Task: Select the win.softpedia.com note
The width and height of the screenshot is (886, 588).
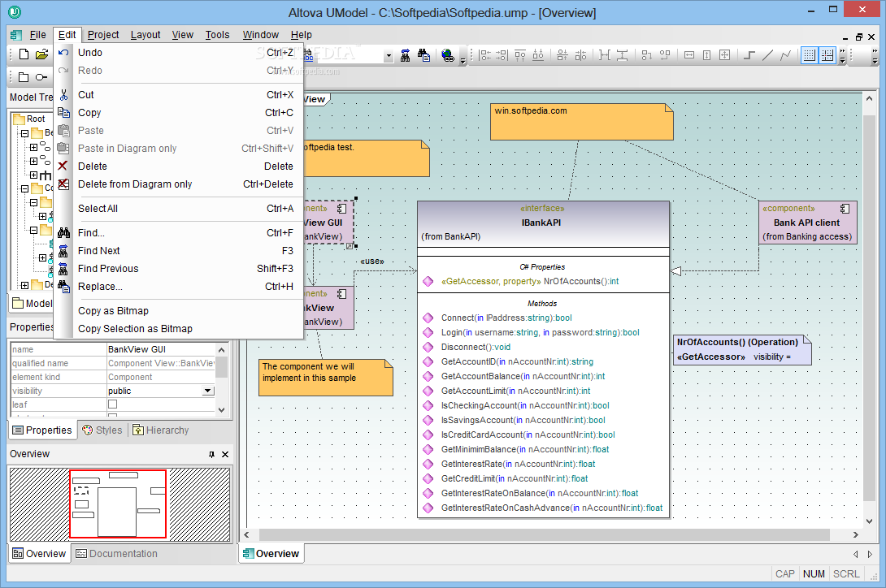Action: point(581,122)
